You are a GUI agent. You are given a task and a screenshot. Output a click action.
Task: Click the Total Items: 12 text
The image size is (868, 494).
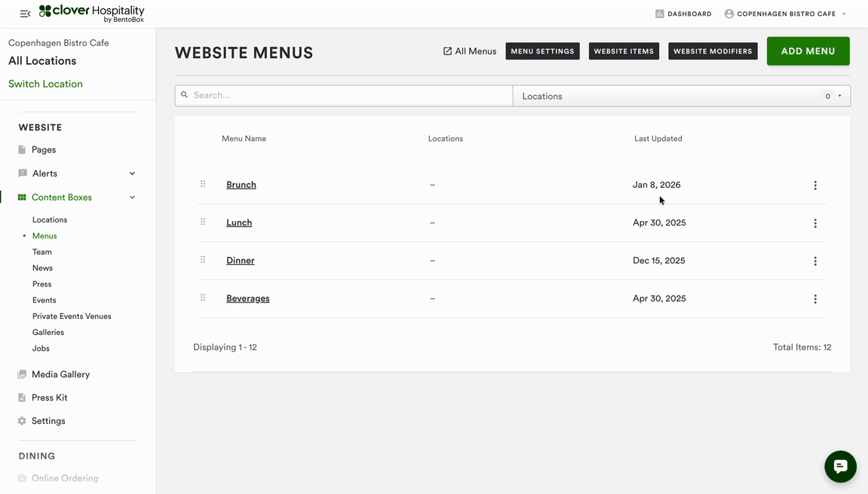[802, 347]
